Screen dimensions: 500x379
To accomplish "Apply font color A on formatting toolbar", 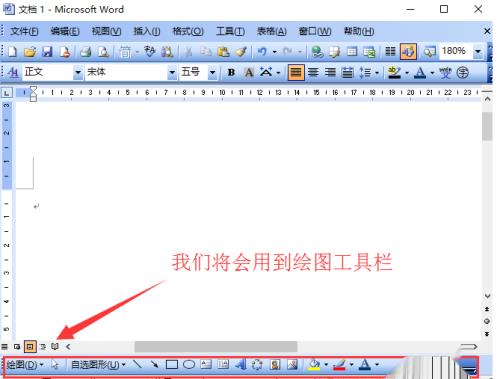I will tap(420, 72).
